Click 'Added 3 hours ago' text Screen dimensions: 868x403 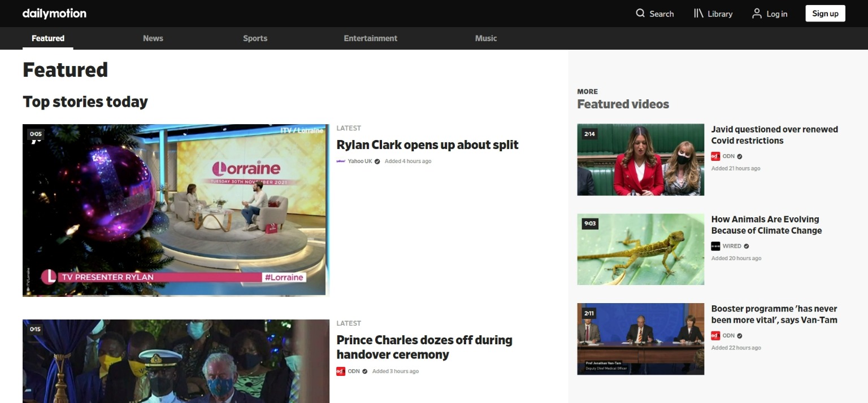(396, 371)
